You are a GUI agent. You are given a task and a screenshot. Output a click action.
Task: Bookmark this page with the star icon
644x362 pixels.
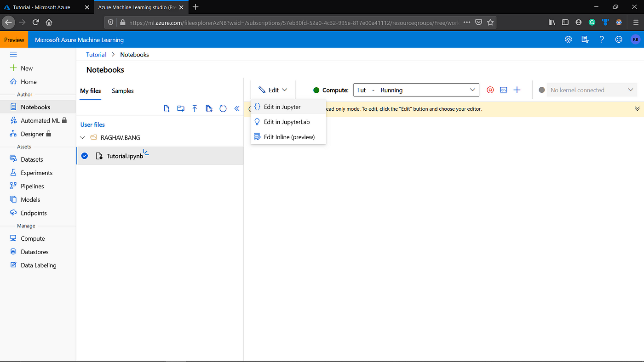click(490, 22)
